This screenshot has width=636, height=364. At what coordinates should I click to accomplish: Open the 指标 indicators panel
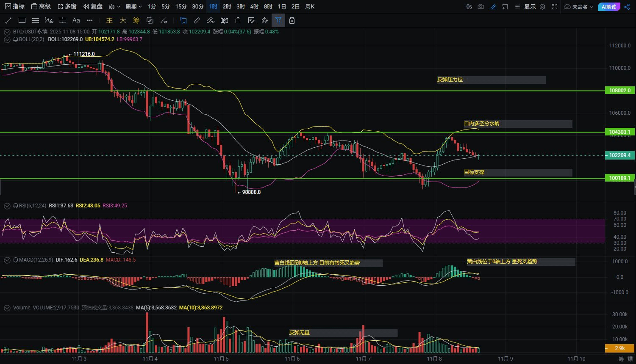tap(14, 7)
